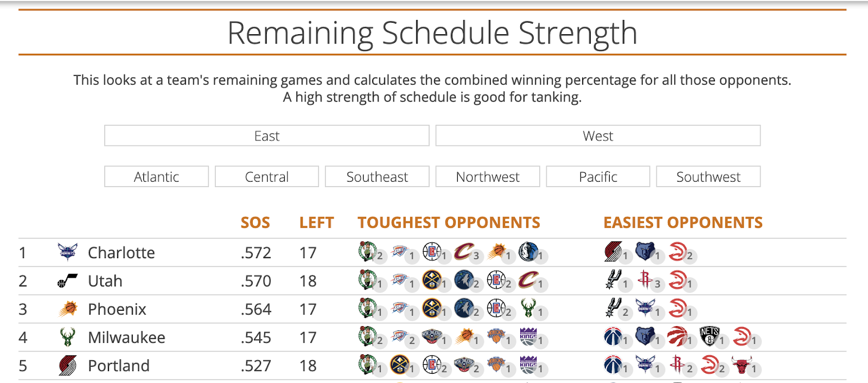Click the Milwaukee Bucks logo in row four
Screen dimensions: 868x383
point(68,337)
